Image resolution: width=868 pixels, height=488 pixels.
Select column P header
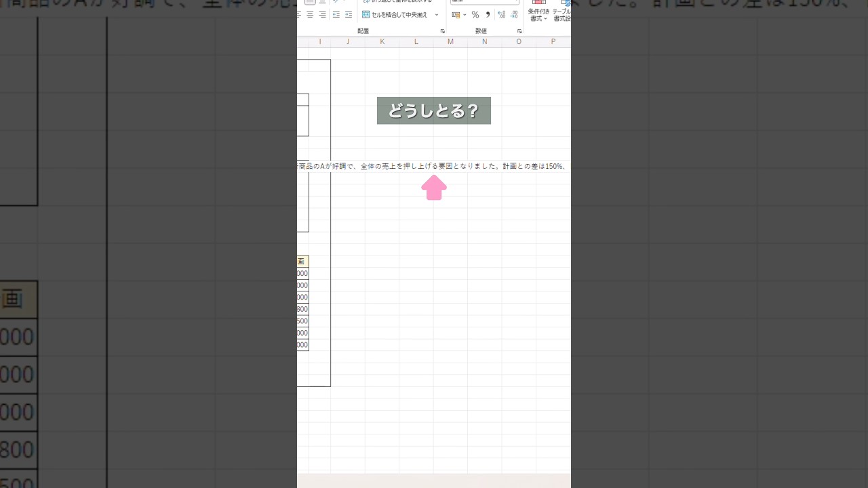(x=553, y=42)
